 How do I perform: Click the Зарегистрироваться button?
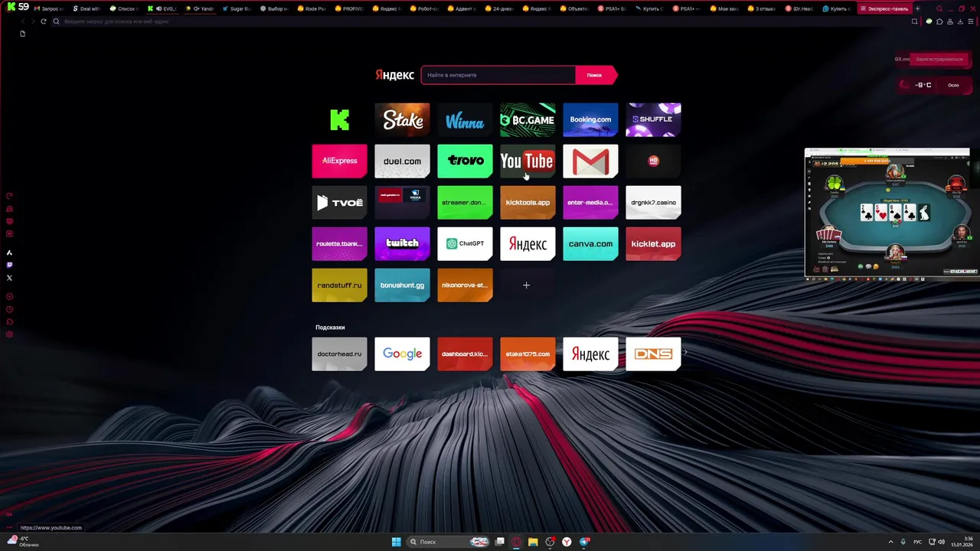click(939, 59)
